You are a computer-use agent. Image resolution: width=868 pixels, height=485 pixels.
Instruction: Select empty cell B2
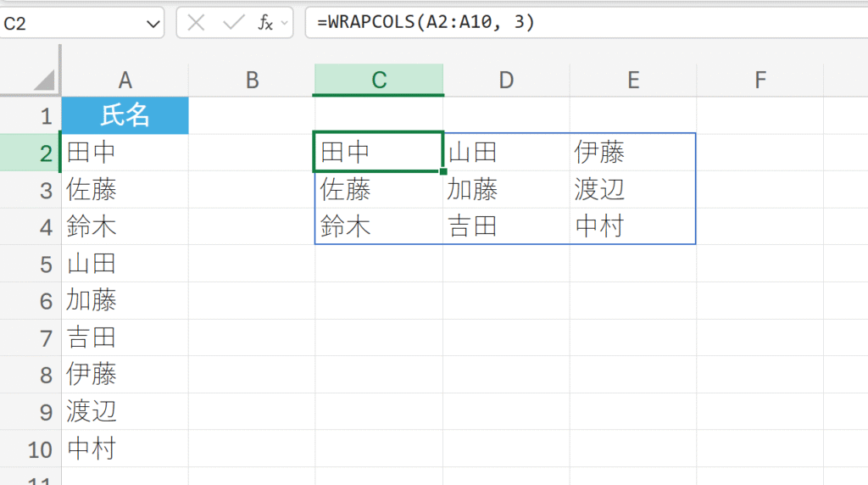pos(252,153)
